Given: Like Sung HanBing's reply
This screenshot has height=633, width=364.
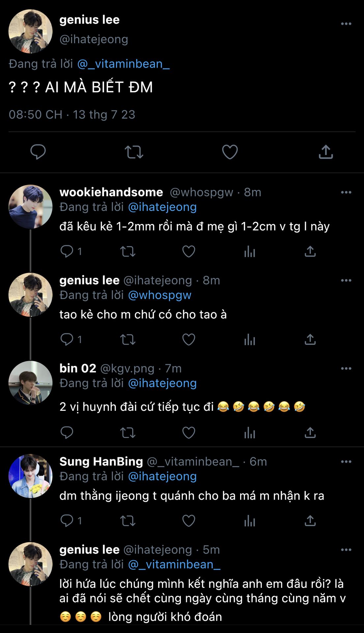Looking at the screenshot, I should point(189,521).
